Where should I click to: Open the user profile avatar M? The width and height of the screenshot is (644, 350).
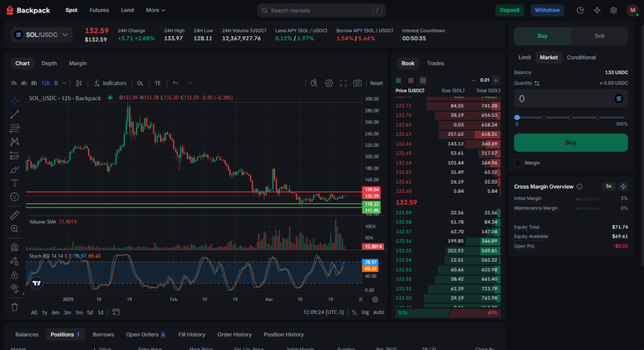(632, 10)
